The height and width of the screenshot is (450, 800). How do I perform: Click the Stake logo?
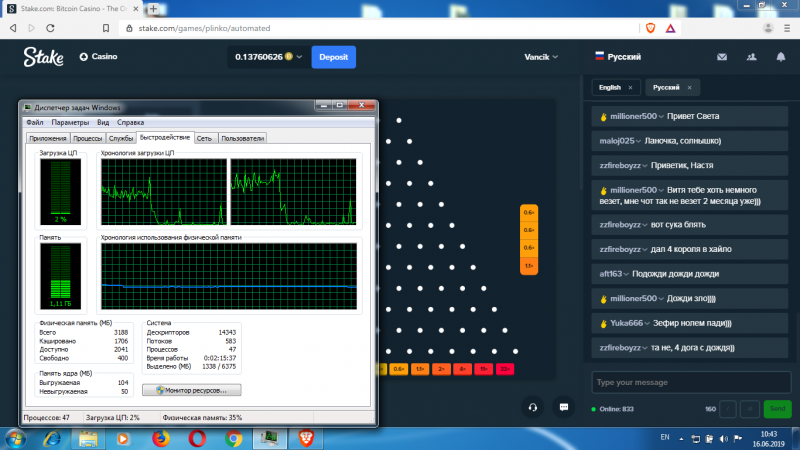[x=43, y=57]
